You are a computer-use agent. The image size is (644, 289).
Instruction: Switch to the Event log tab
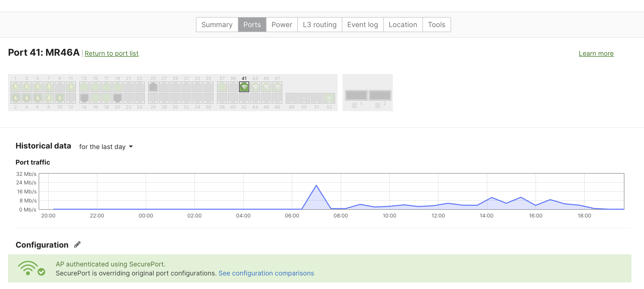(x=362, y=24)
